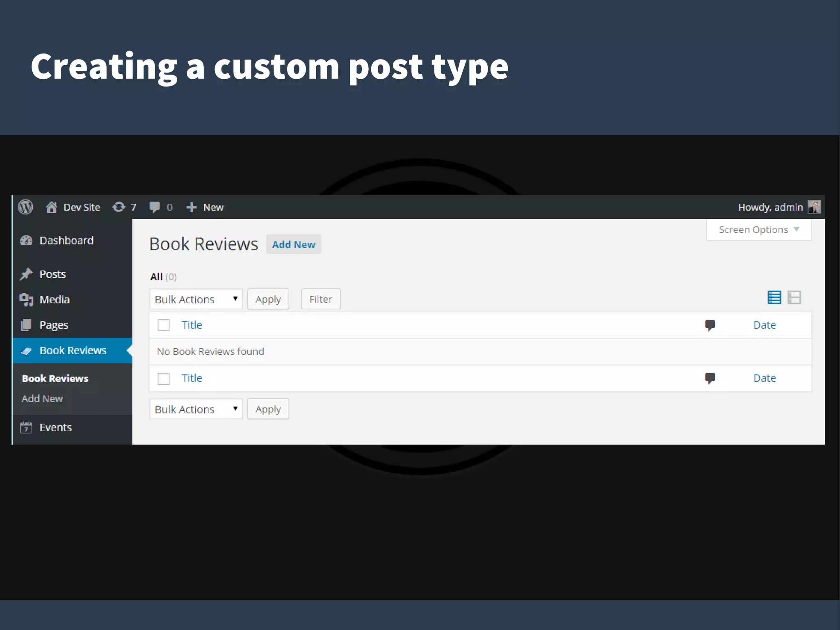Open the top Bulk Actions dropdown
840x630 pixels.
click(x=196, y=299)
